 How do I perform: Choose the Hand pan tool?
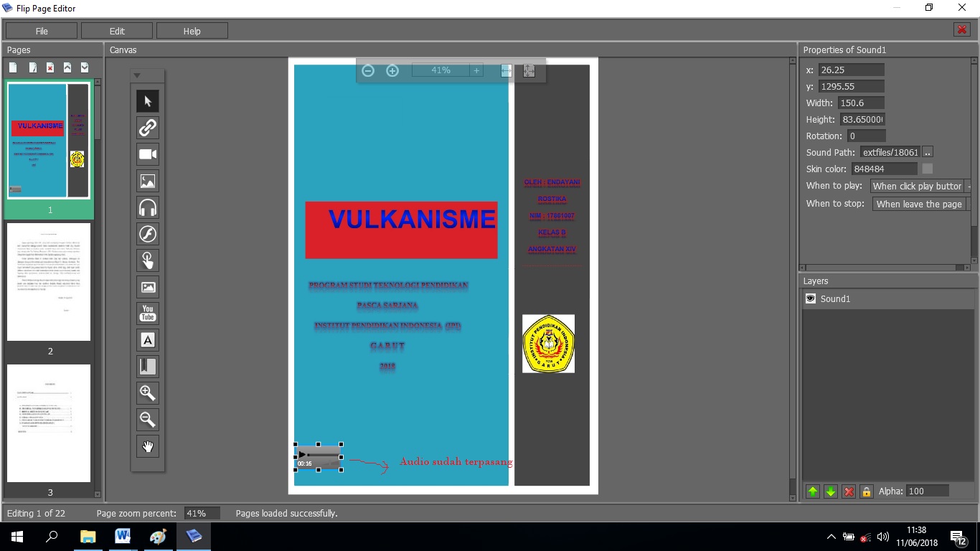tap(148, 446)
